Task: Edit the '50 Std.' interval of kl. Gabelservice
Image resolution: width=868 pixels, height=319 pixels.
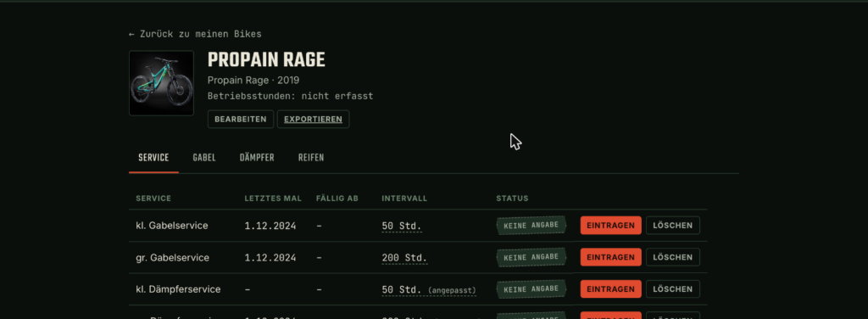Action: tap(402, 226)
